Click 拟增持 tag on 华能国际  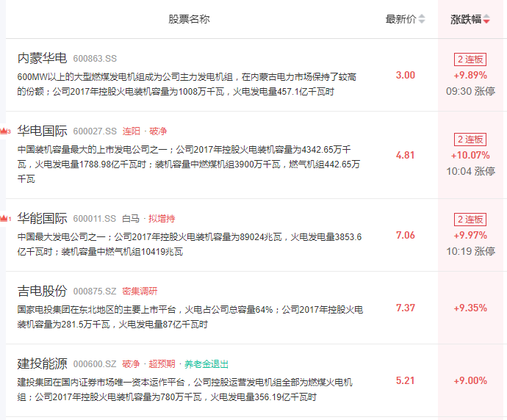click(162, 219)
